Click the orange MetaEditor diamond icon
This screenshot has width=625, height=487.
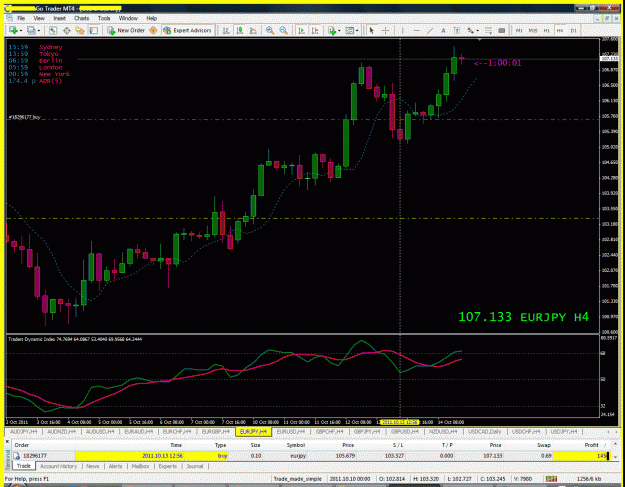(153, 30)
